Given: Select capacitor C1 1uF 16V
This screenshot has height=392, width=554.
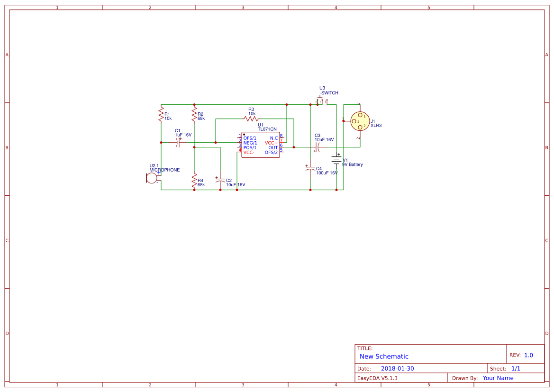Looking at the screenshot, I should [x=178, y=142].
